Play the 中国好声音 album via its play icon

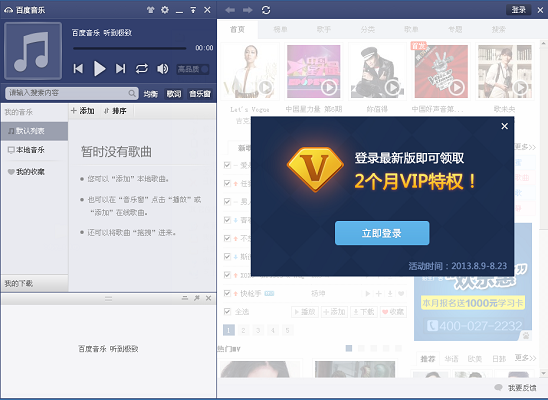click(456, 87)
